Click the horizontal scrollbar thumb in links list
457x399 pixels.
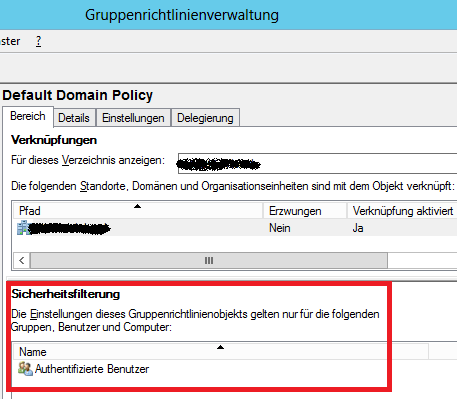coord(209,260)
